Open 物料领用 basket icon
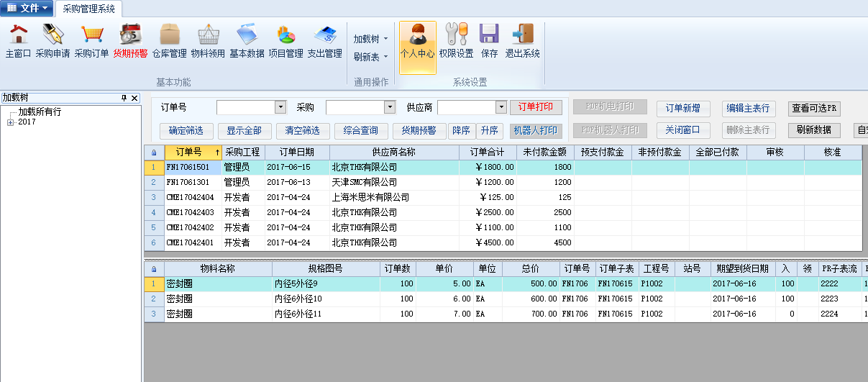 [208, 41]
